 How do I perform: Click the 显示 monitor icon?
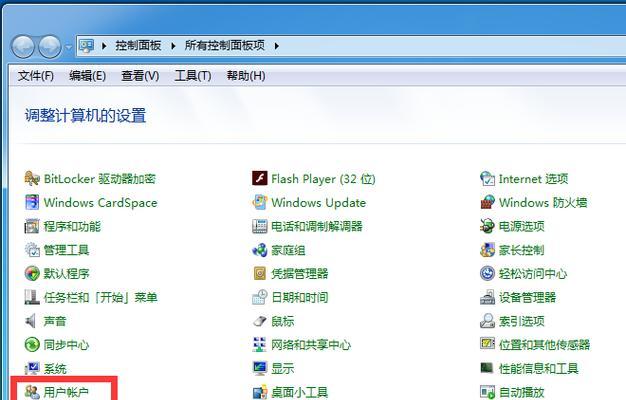(260, 368)
